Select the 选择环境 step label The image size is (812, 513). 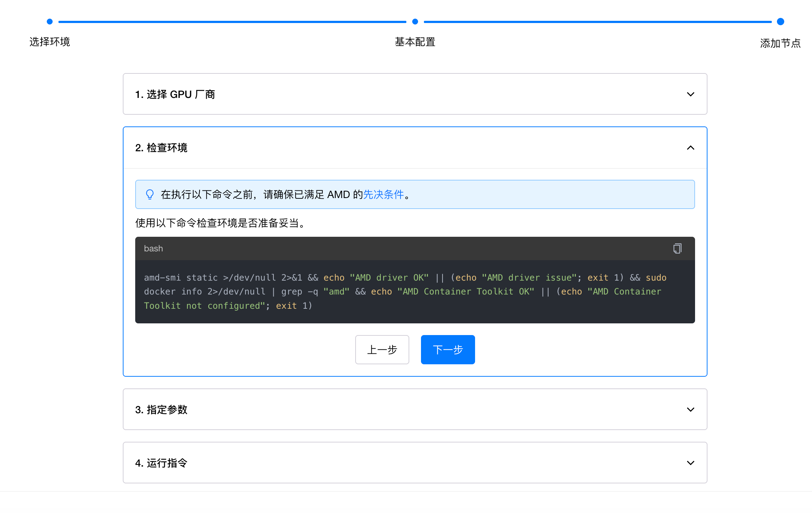click(x=50, y=42)
